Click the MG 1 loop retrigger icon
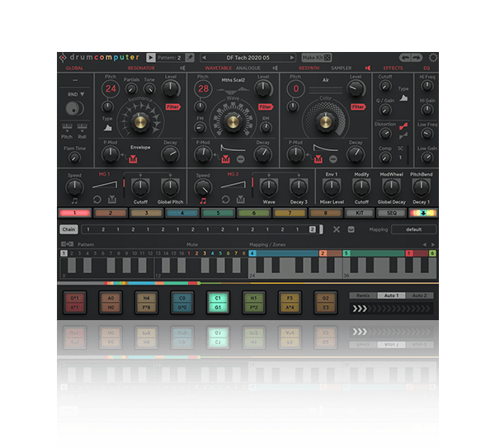The width and height of the screenshot is (495, 448). (x=97, y=200)
